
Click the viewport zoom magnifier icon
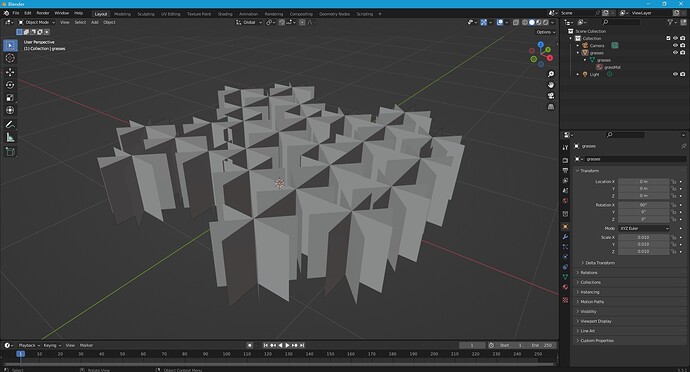(551, 74)
